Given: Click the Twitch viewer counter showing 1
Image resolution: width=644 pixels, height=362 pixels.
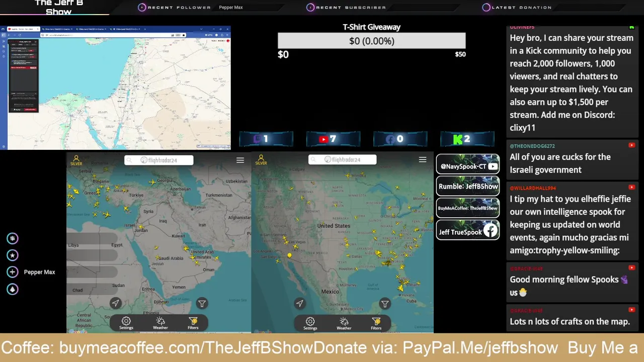Looking at the screenshot, I should 266,139.
